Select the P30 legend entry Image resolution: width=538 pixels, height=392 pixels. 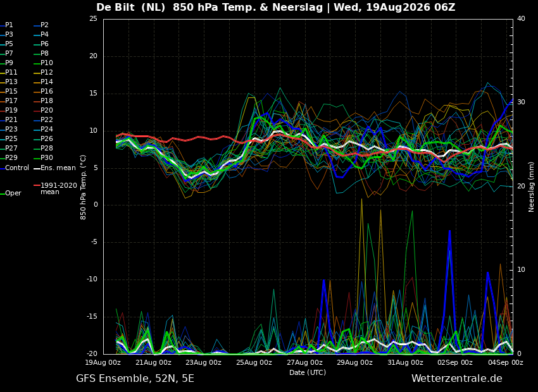point(44,158)
